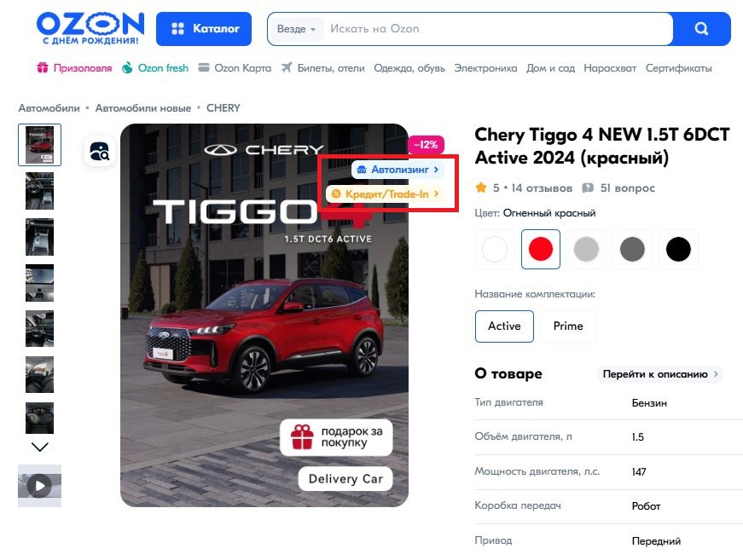Image resolution: width=743 pixels, height=560 pixels.
Task: Open the Автолизинг offer
Action: pos(398,170)
